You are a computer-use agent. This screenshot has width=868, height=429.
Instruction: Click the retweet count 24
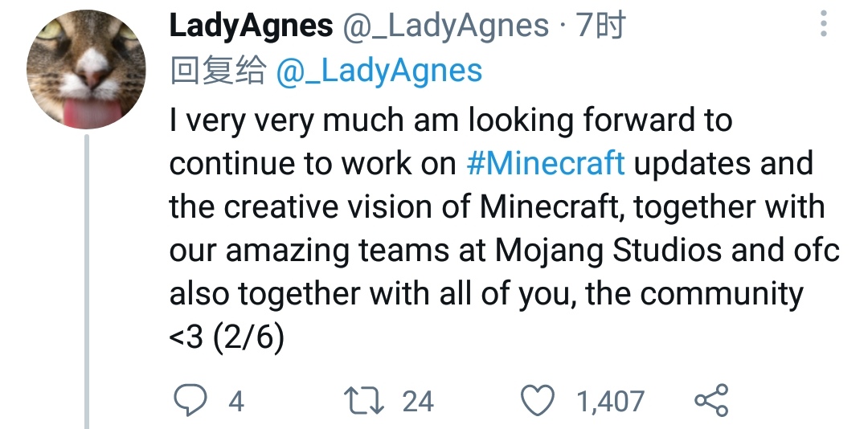coord(418,401)
